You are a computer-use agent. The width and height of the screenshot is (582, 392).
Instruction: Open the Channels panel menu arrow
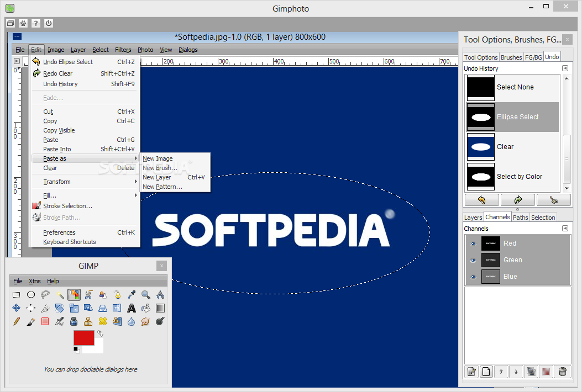[565, 229]
